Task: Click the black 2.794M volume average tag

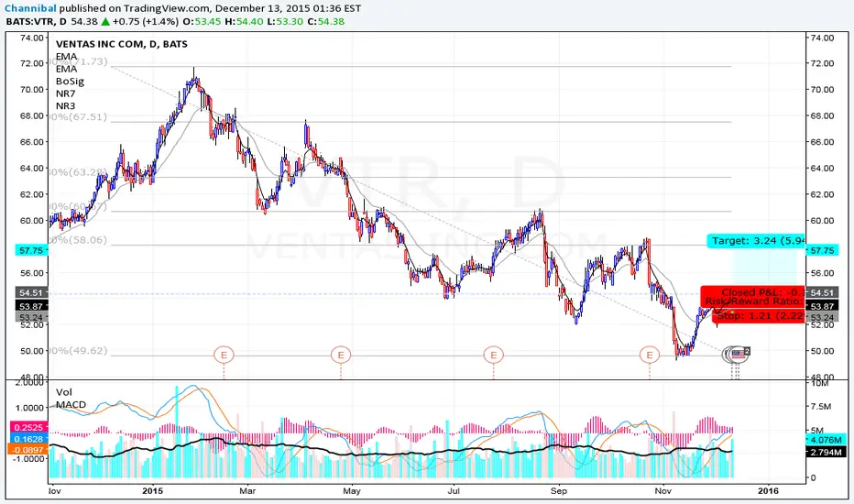Action: 826,453
